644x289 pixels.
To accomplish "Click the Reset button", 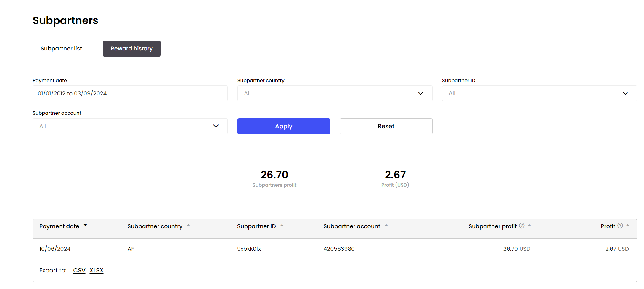I will [386, 126].
